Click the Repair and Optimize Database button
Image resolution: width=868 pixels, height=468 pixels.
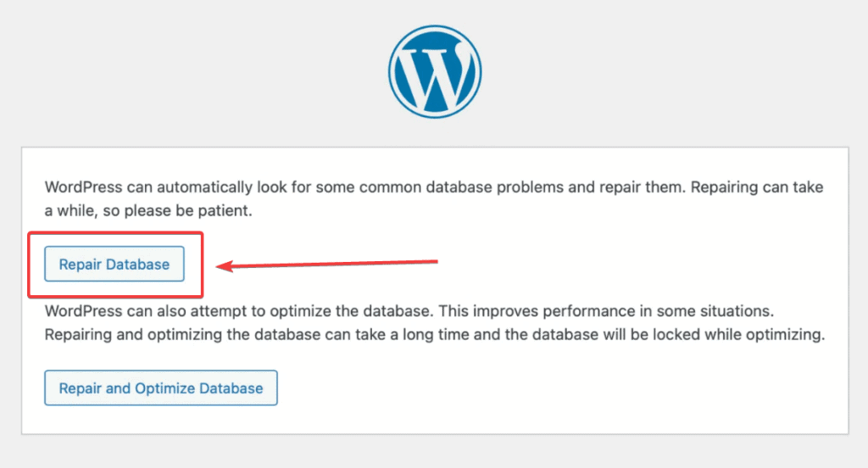click(x=161, y=388)
